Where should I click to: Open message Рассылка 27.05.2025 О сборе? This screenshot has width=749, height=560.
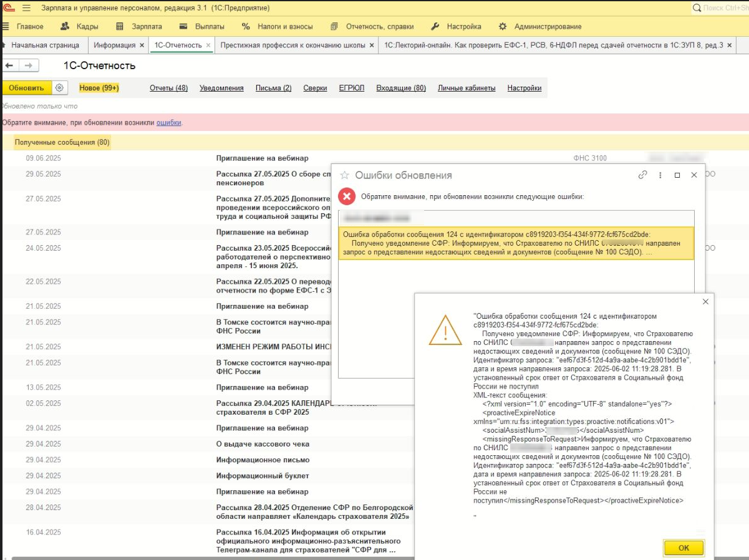click(x=273, y=178)
